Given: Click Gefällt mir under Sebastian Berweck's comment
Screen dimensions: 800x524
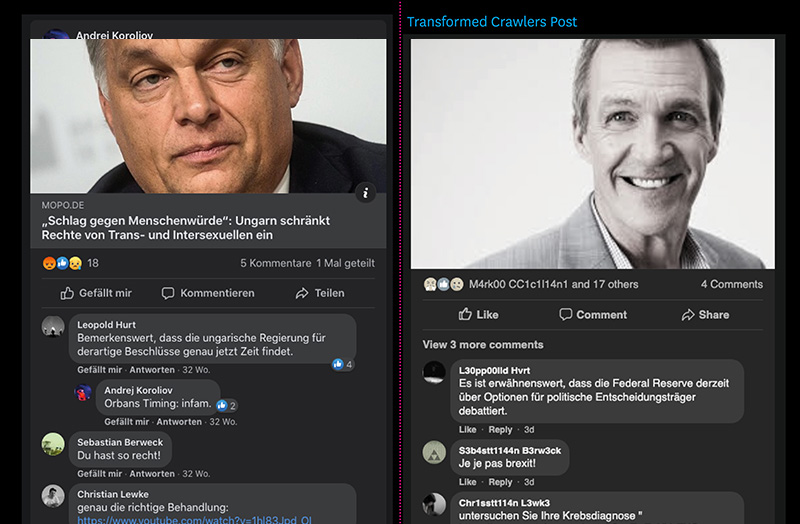Looking at the screenshot, I should pyautogui.click(x=99, y=473).
